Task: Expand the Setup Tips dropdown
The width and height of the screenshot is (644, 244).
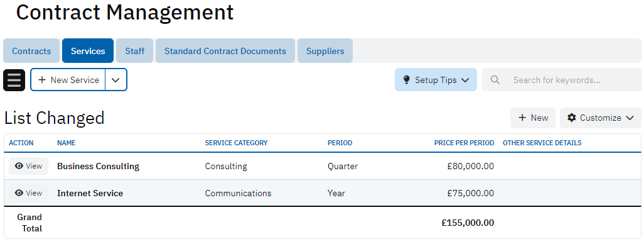Action: [436, 80]
